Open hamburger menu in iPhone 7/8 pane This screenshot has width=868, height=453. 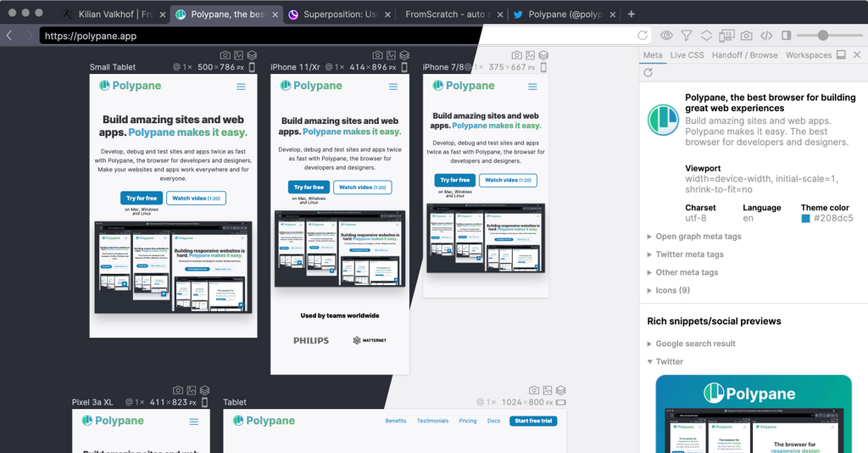(x=532, y=87)
